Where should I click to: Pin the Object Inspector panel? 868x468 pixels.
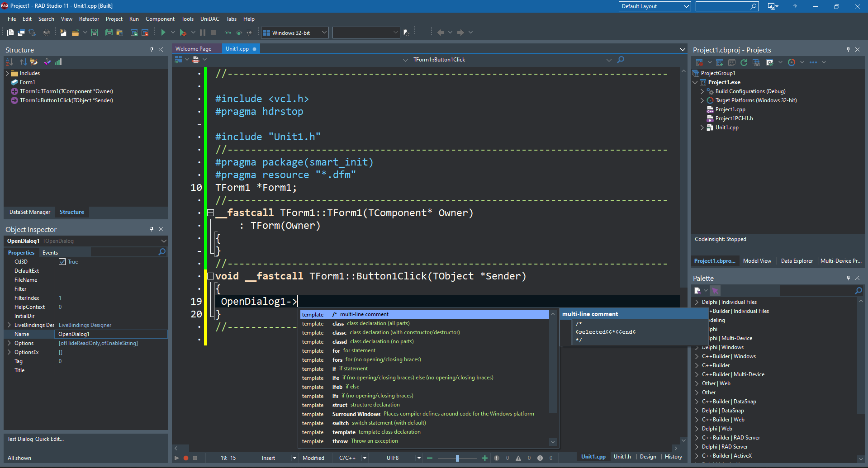click(x=152, y=229)
